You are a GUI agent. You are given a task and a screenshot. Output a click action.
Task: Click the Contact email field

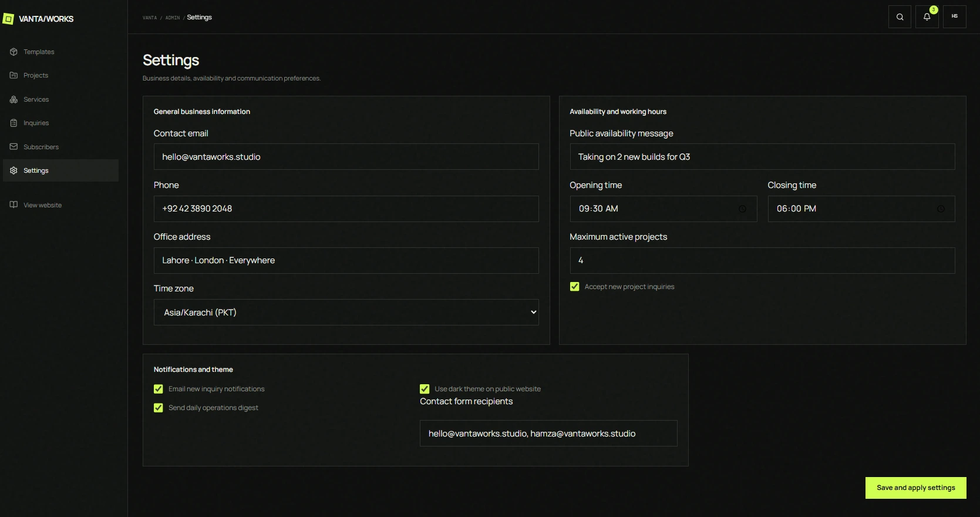[x=346, y=157]
